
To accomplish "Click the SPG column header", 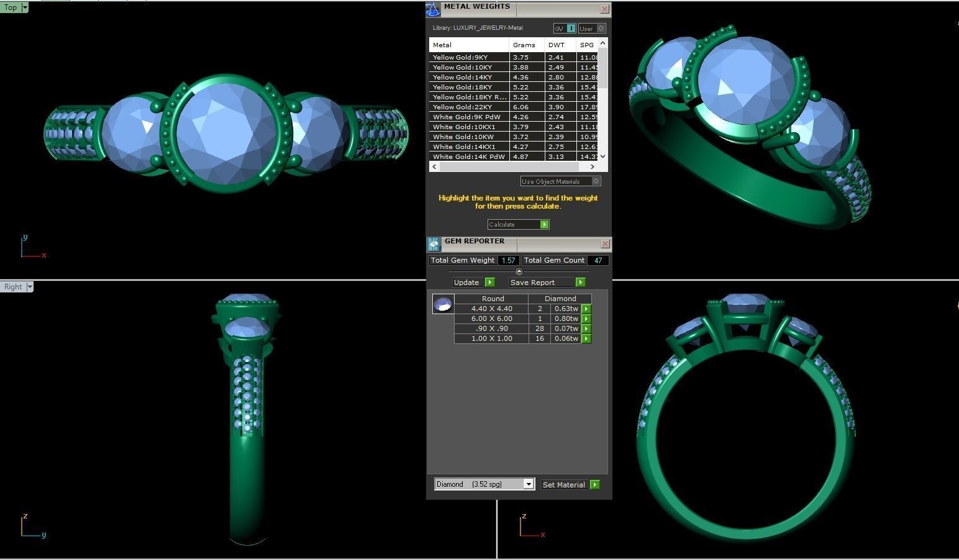I will 588,45.
